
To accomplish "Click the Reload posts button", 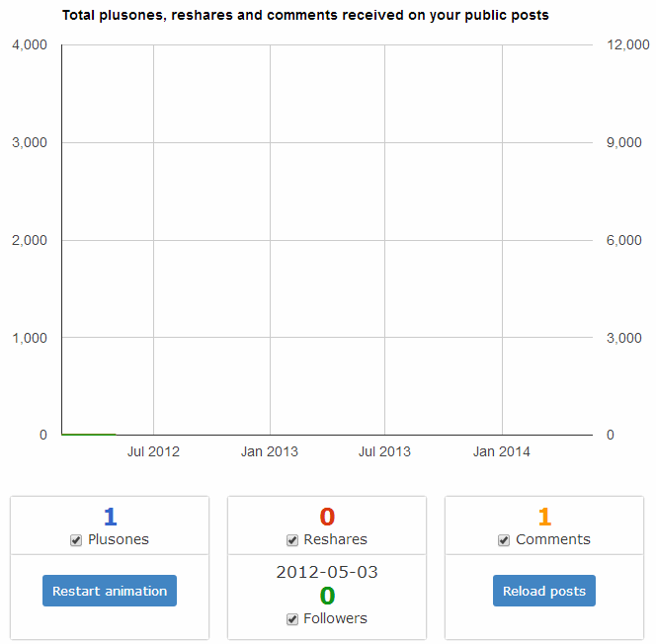I will pyautogui.click(x=544, y=591).
